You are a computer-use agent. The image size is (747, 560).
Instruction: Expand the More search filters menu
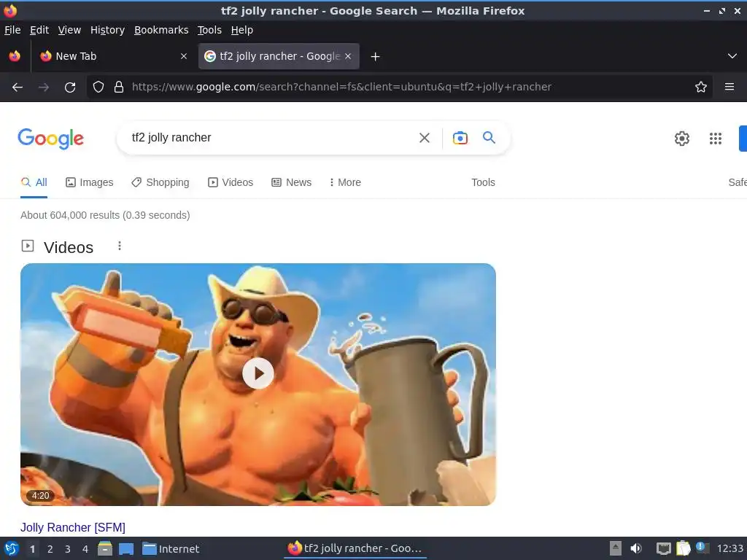(345, 182)
